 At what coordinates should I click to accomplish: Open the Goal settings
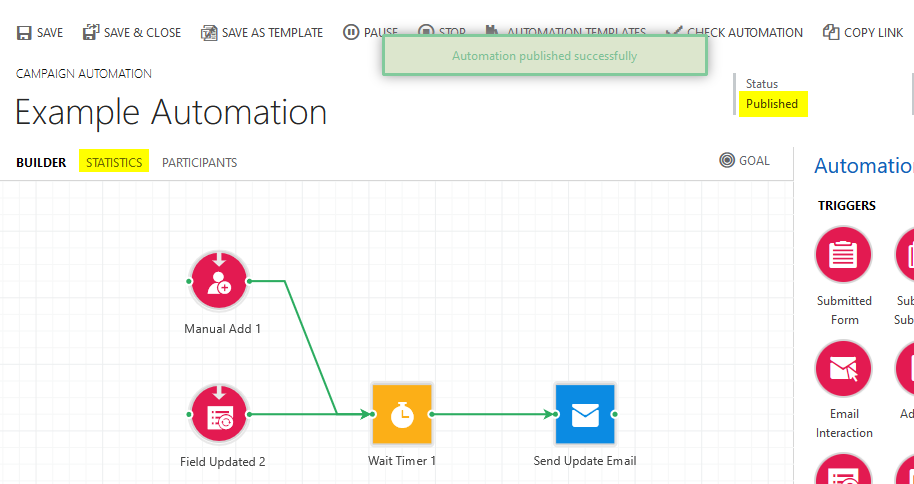744,160
